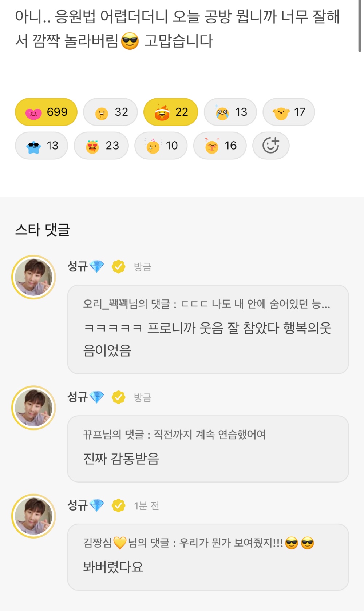Click the scrollbar at the top right

pos(360,25)
